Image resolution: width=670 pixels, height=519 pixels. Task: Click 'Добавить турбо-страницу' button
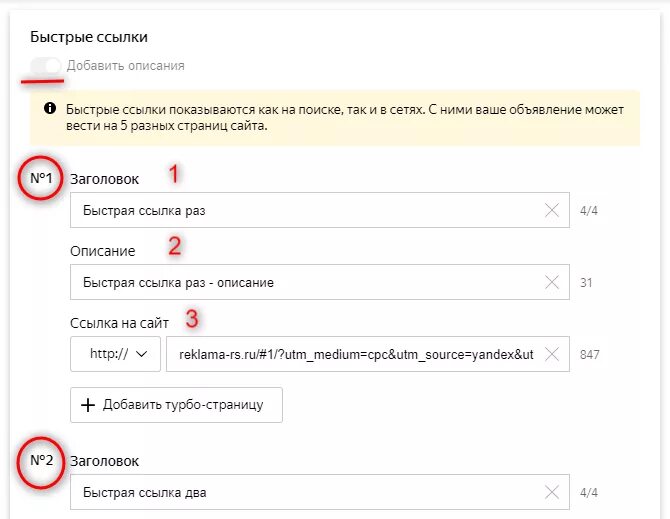(176, 405)
